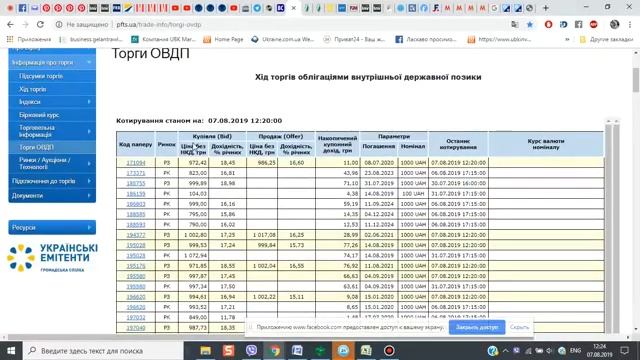
Task: Open the Windows notification center
Action: pos(624,351)
